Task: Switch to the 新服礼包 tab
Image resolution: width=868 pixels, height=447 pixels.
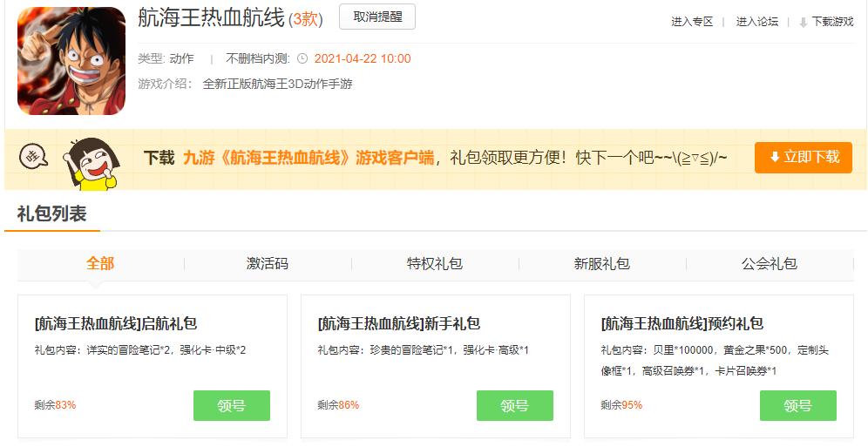Action: coord(601,263)
